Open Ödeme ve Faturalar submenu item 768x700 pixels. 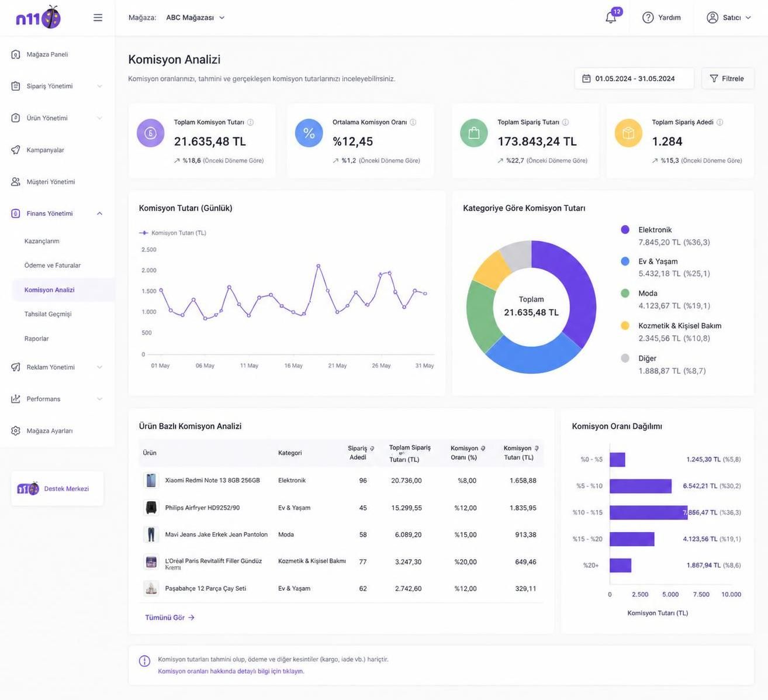(53, 265)
